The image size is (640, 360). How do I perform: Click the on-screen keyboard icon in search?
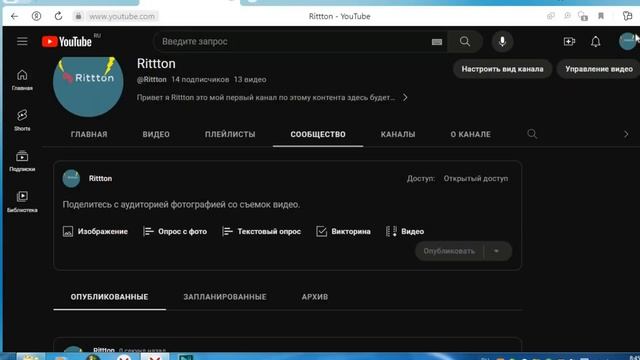437,42
